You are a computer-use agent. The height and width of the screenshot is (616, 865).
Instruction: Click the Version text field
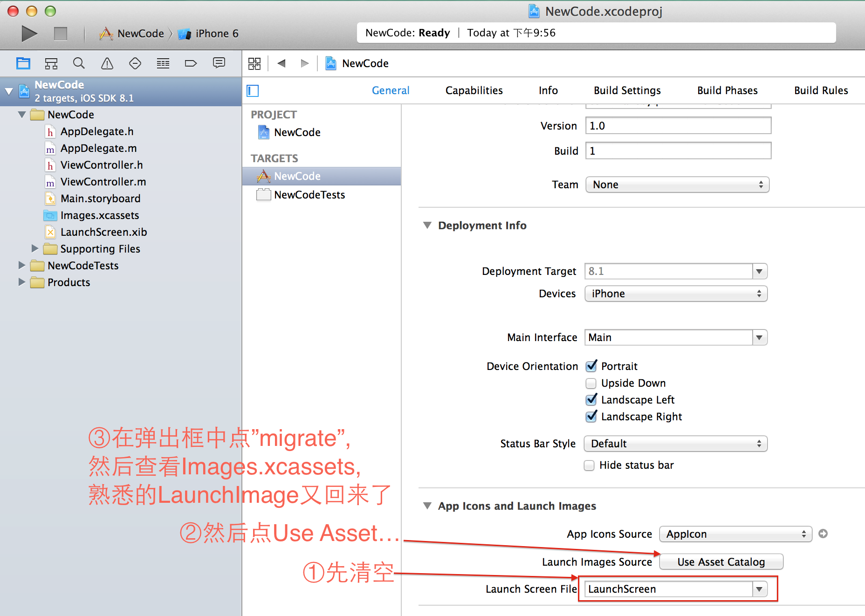[x=678, y=126]
